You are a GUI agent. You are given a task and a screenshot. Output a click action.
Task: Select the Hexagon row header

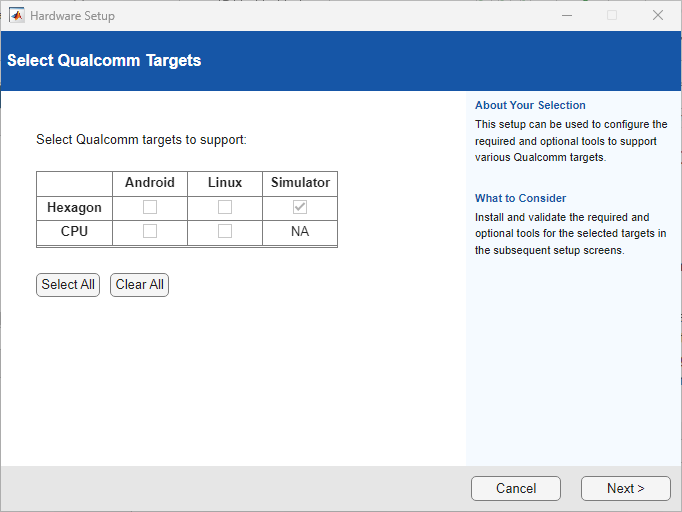point(75,207)
